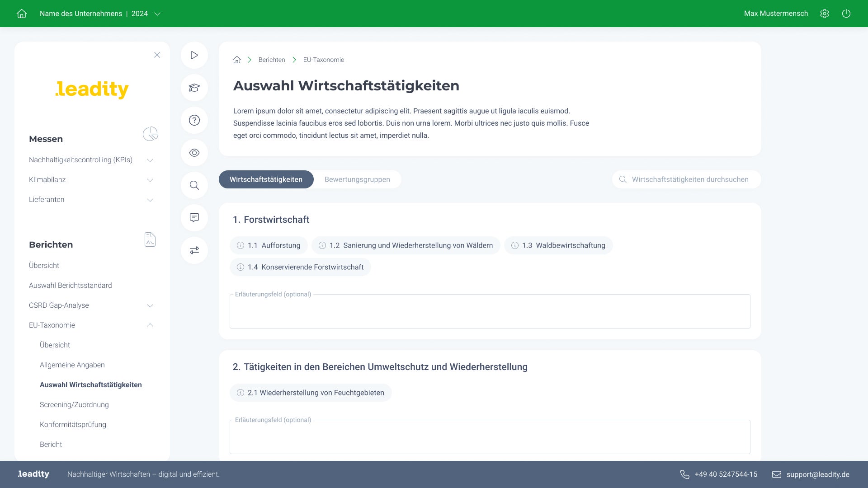Open the chat comment icon

(194, 218)
